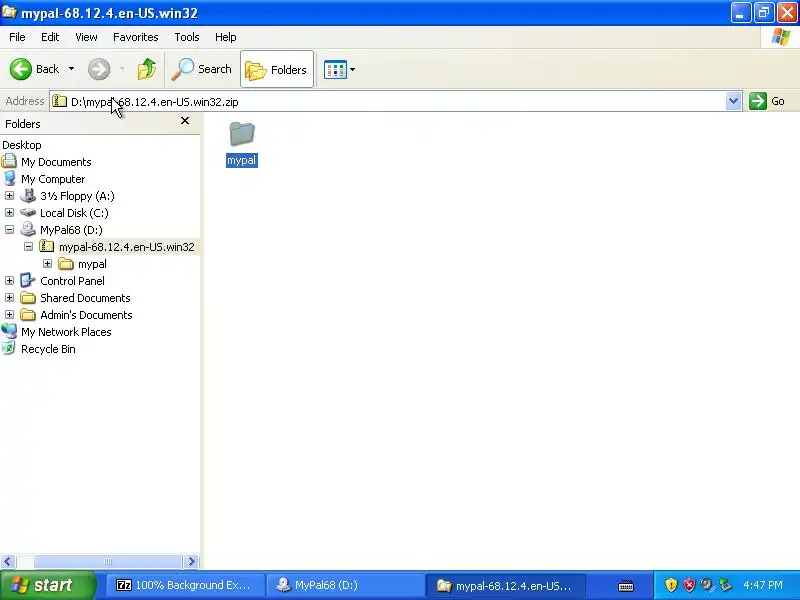Select the mypal folder in file view

(242, 144)
